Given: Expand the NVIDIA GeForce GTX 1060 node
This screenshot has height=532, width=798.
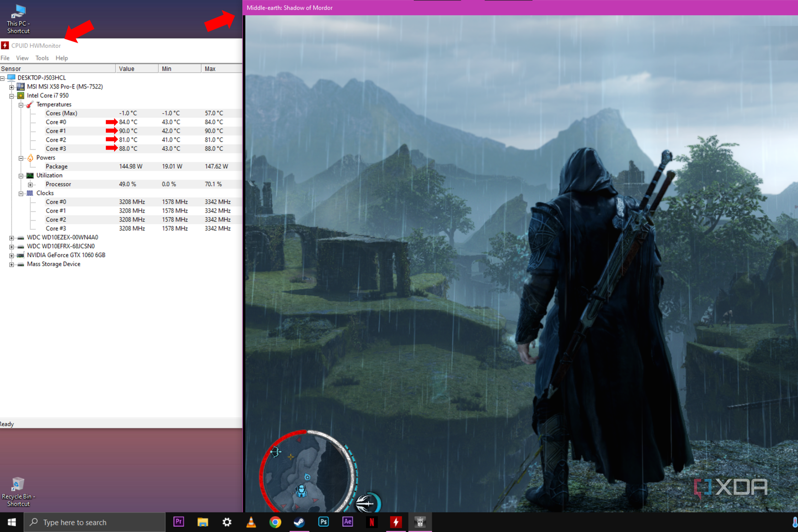Looking at the screenshot, I should coord(12,255).
